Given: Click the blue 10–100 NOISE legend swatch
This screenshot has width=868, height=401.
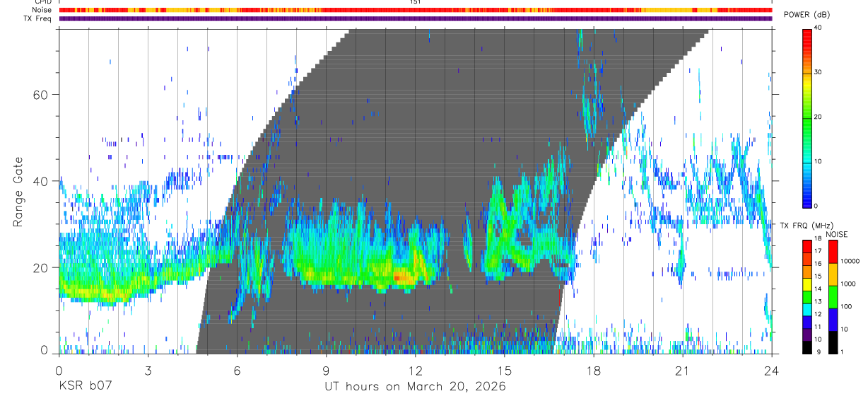Looking at the screenshot, I should [x=833, y=320].
